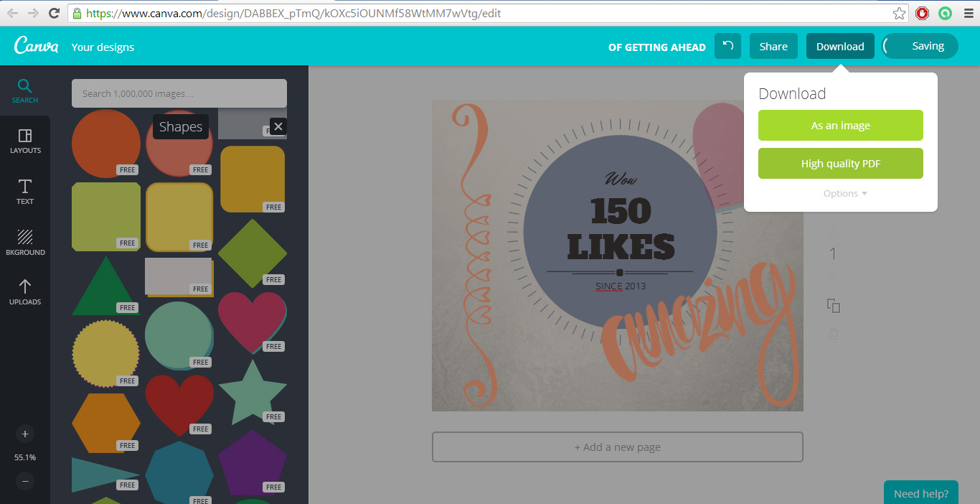Select the red heart shape
Screen dimensions: 980x504
179,402
